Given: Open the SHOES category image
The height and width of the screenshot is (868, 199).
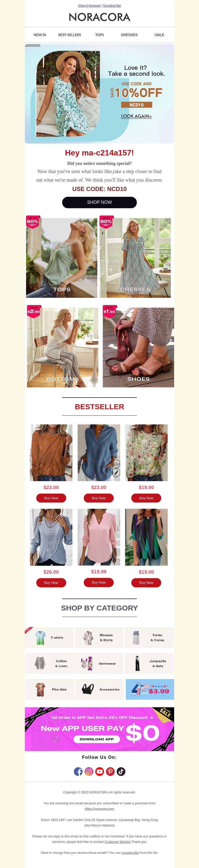Looking at the screenshot, I should point(138,347).
